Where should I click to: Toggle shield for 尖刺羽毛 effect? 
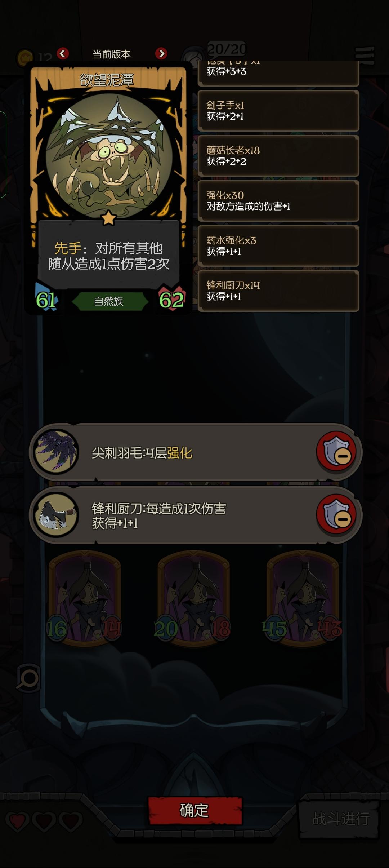[336, 451]
